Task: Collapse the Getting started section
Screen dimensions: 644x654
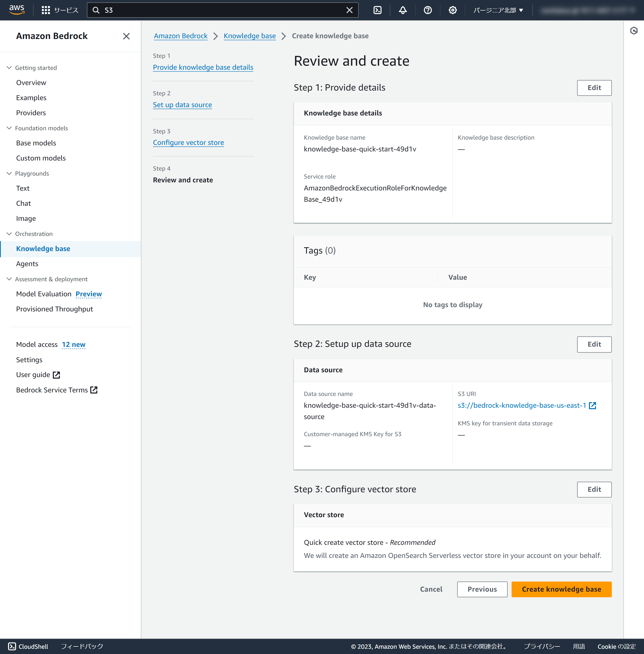Action: tap(9, 68)
